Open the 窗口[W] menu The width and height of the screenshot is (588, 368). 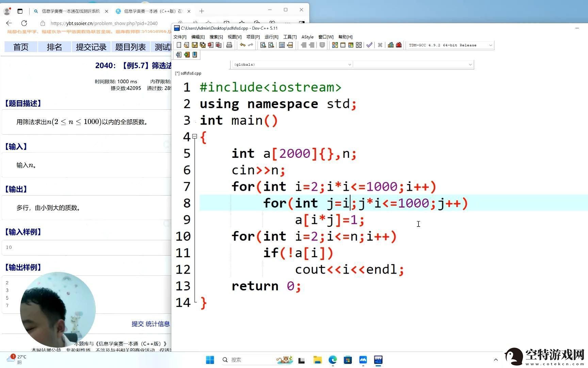pyautogui.click(x=326, y=37)
